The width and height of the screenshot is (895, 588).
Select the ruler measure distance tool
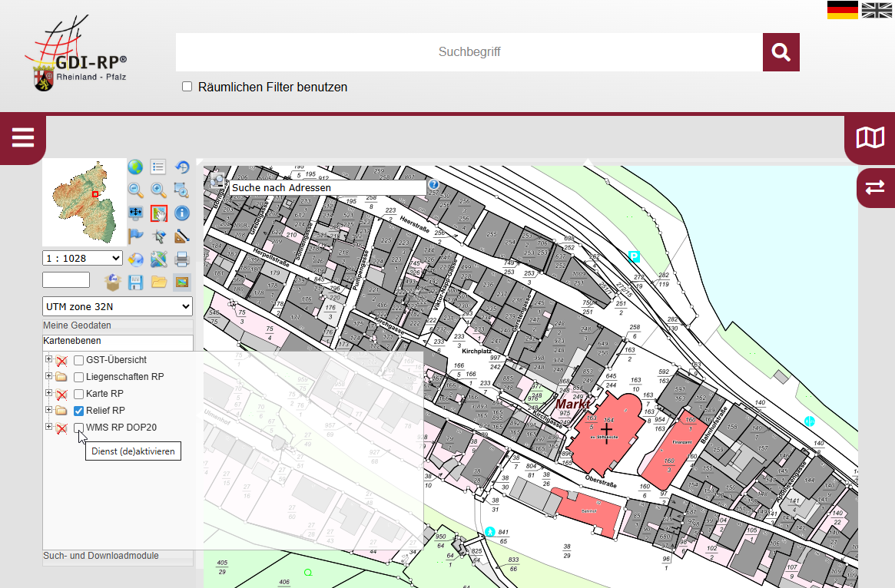click(182, 236)
